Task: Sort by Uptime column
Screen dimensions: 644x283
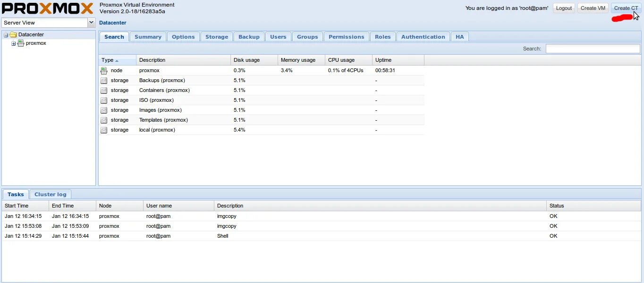Action: (x=398, y=60)
